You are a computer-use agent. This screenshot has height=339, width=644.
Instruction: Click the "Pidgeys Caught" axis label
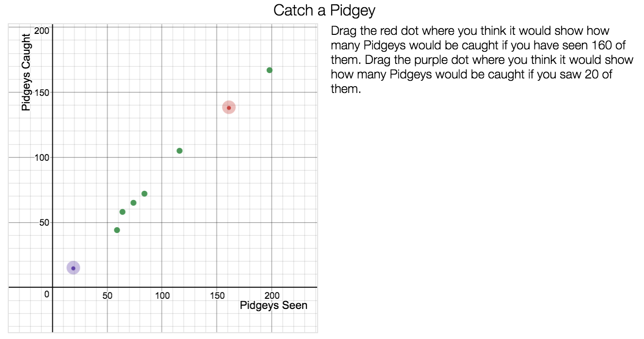(x=27, y=69)
